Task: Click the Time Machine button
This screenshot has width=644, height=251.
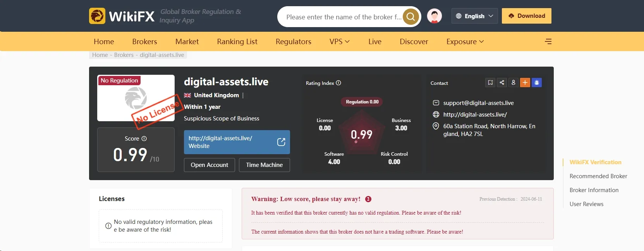Action: click(264, 165)
